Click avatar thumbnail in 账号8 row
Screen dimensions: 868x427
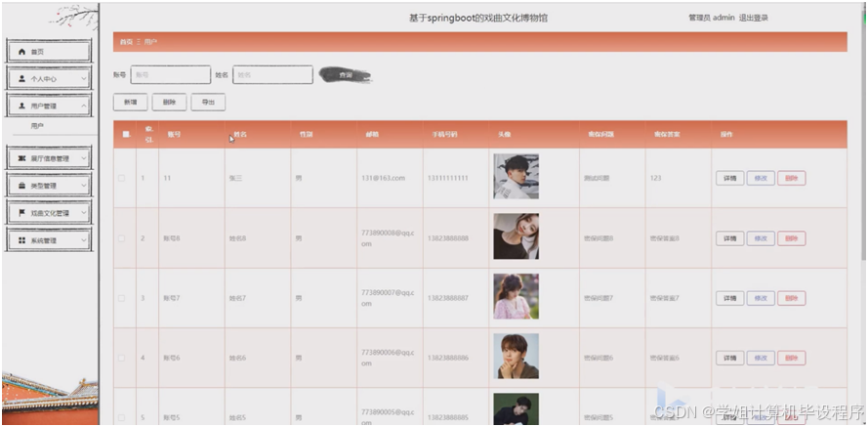tap(516, 236)
